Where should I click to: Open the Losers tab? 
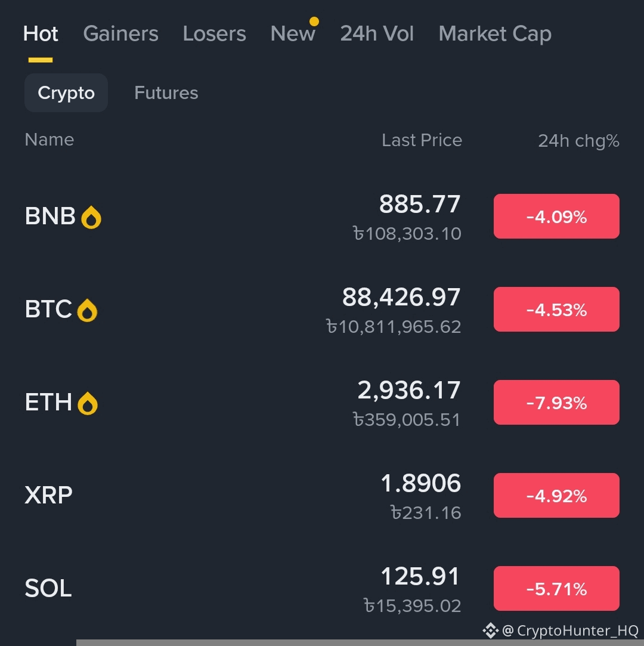tap(214, 34)
